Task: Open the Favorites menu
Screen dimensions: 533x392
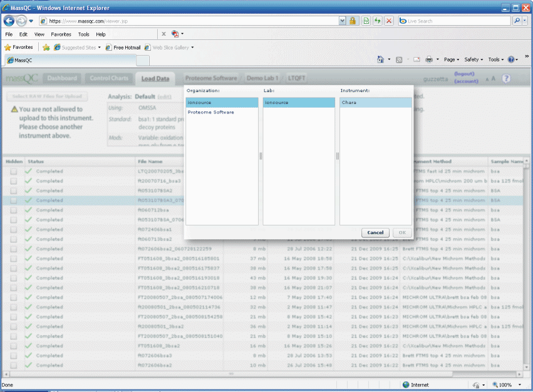Action: coord(61,34)
